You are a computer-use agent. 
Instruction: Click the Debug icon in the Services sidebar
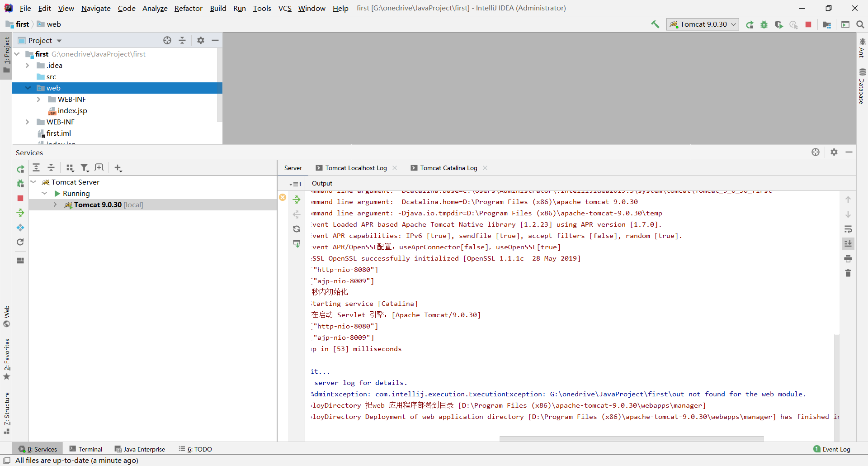(20, 184)
